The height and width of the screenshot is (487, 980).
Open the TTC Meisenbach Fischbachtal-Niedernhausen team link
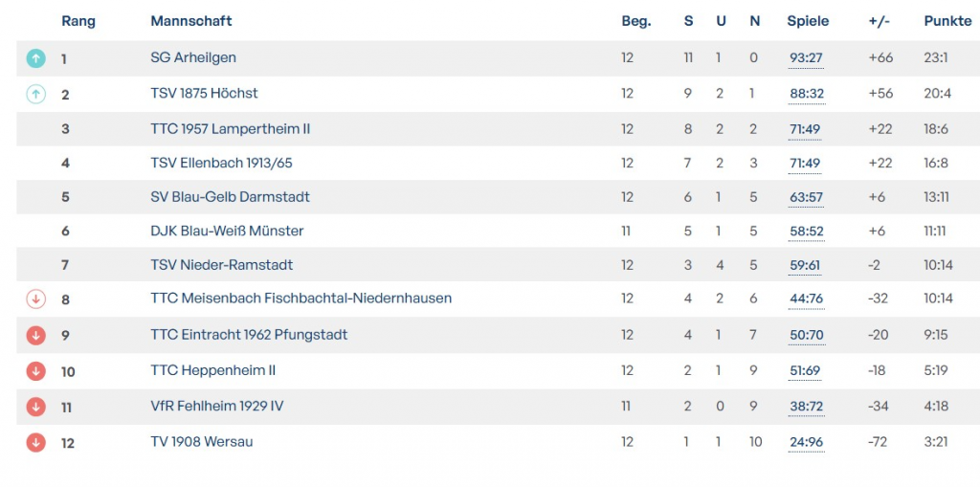301,298
